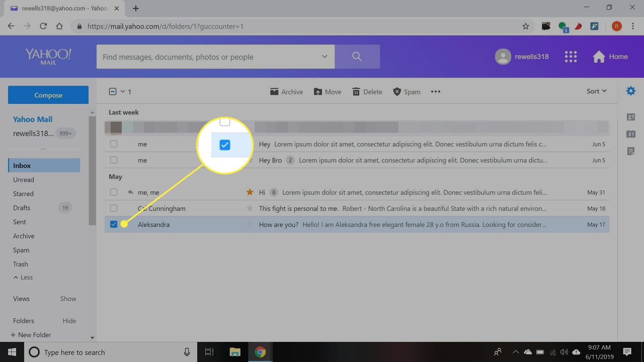
Task: Open the Trash folder
Action: [x=20, y=264]
